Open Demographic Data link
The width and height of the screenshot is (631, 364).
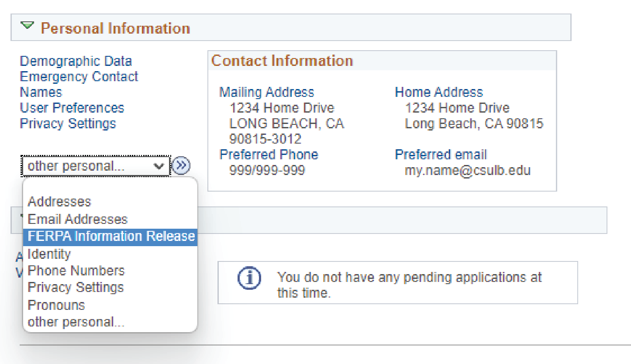76,61
